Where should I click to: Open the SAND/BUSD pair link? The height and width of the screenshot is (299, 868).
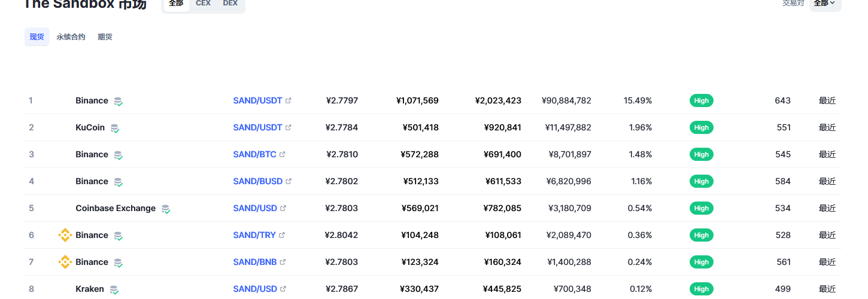click(257, 181)
